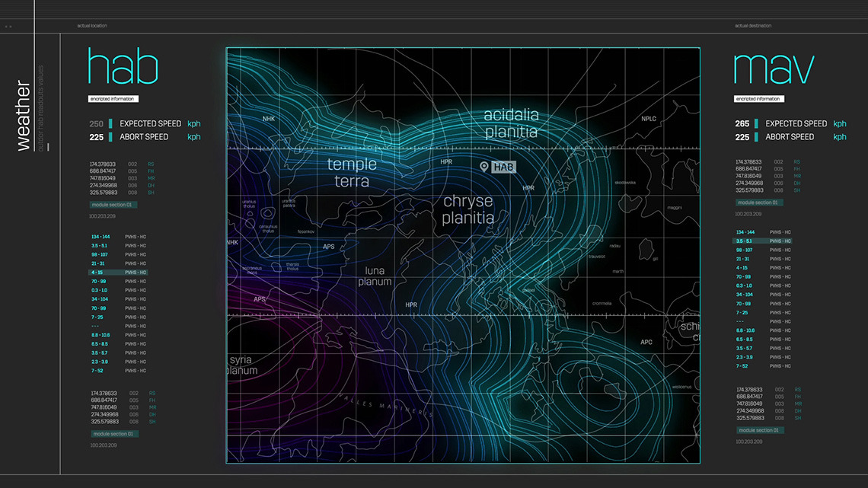Select the luna planum region label
The height and width of the screenshot is (488, 868).
[x=375, y=276]
